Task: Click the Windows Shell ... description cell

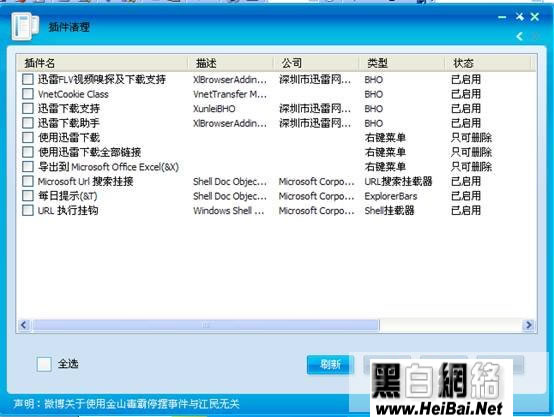Action: click(229, 210)
